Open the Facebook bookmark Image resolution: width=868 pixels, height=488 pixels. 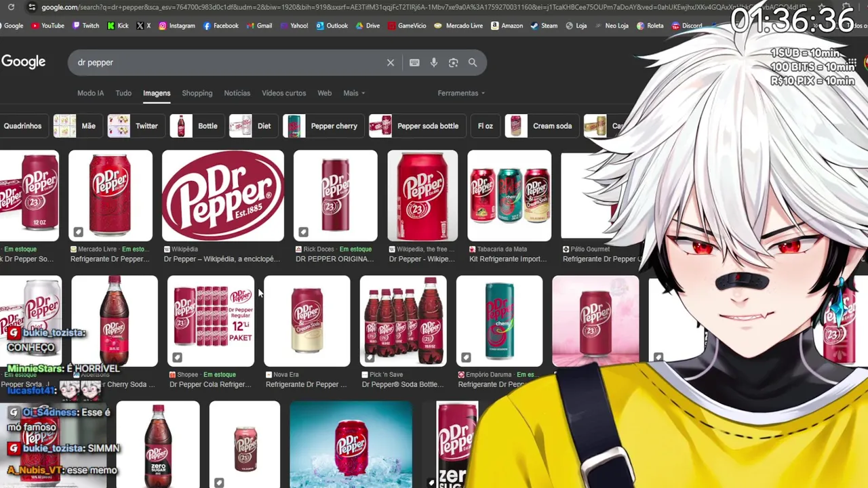tap(220, 26)
